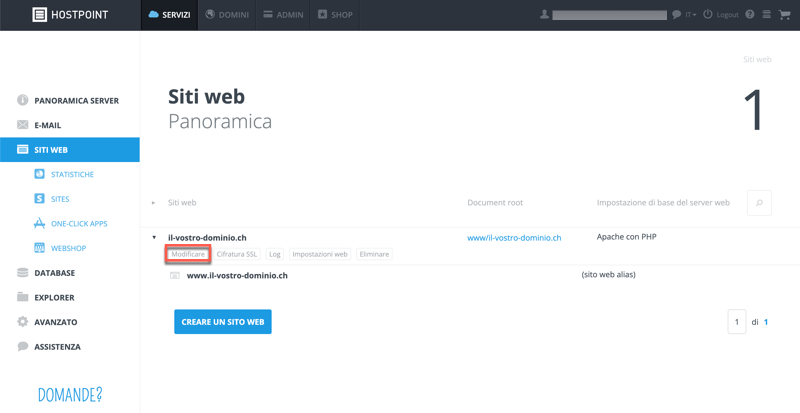Image resolution: width=800 pixels, height=413 pixels.
Task: Select Panoramica Server info icon in sidebar
Action: click(22, 100)
